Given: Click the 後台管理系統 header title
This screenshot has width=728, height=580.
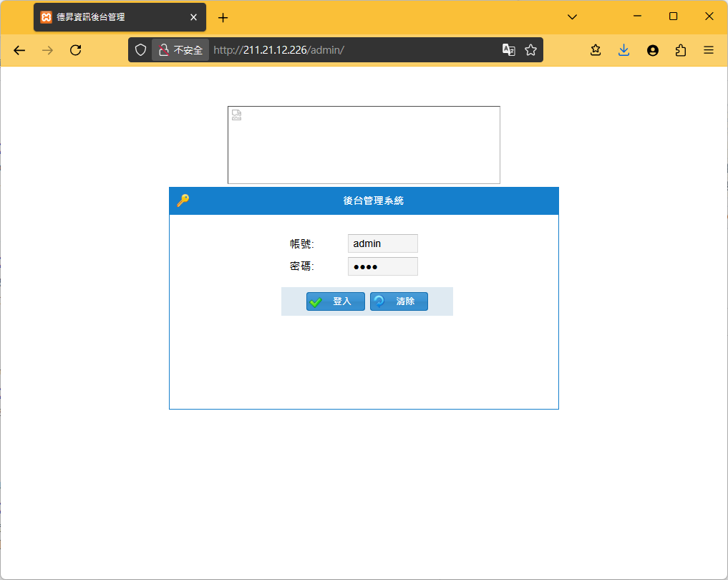Looking at the screenshot, I should click(x=373, y=200).
